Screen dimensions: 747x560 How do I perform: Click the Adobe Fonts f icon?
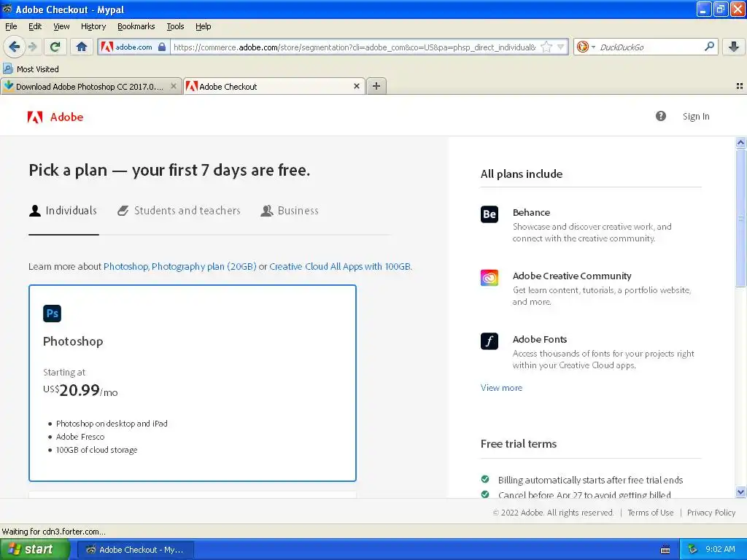(489, 341)
